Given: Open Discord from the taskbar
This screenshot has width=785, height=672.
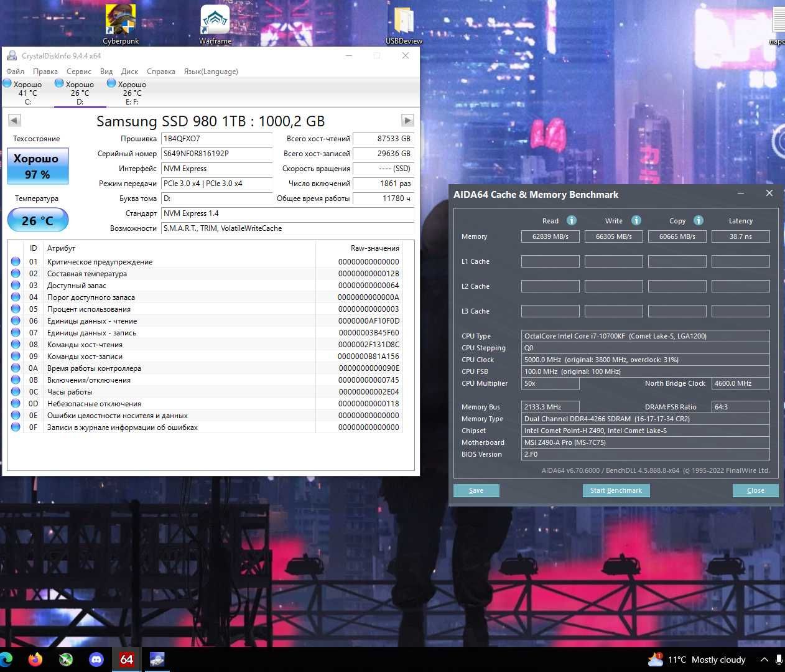Looking at the screenshot, I should point(96,659).
